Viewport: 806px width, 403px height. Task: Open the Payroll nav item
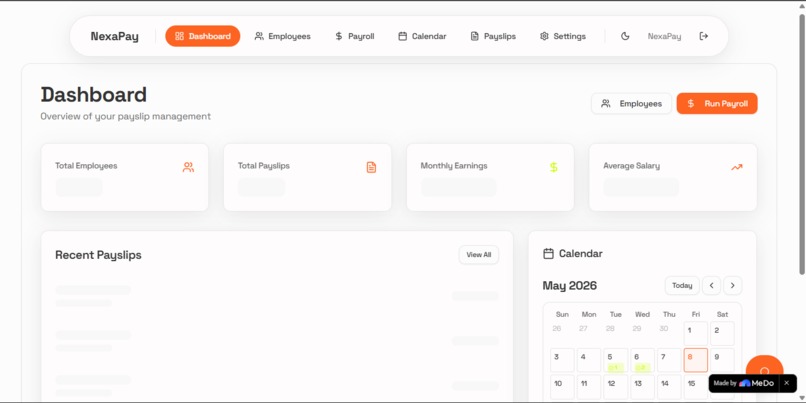[x=354, y=36]
